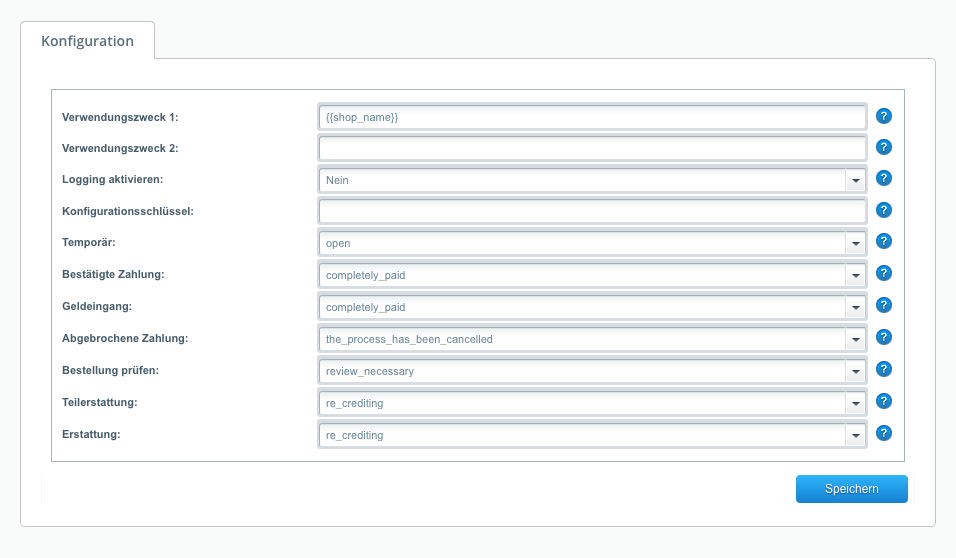Open the Geldeingang status dropdown
This screenshot has width=956, height=558.
(x=855, y=307)
